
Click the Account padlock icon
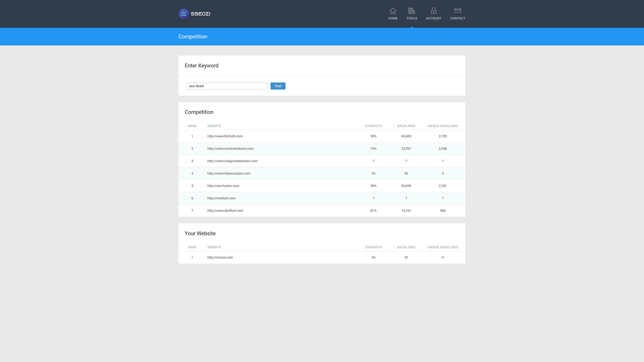click(x=434, y=11)
